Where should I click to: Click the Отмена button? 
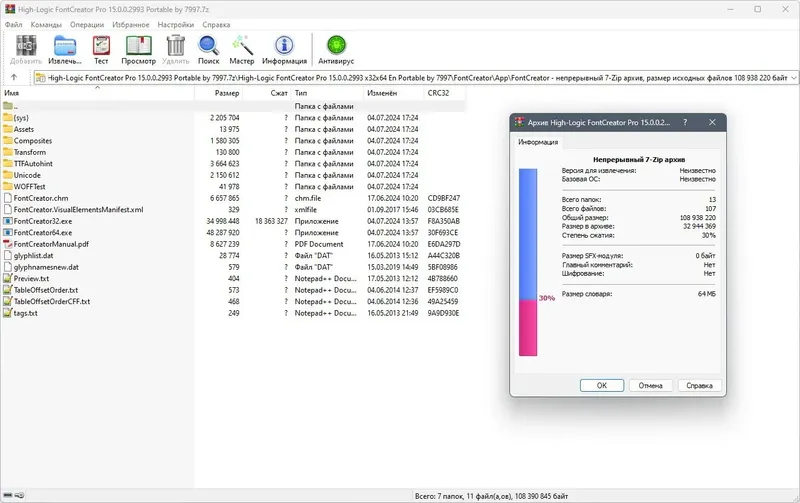point(650,385)
